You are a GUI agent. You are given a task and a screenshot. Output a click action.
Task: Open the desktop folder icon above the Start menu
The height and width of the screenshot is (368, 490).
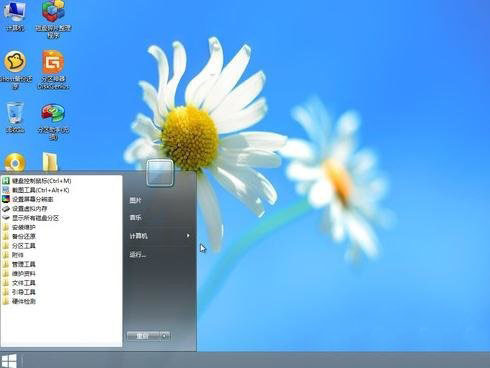click(50, 162)
